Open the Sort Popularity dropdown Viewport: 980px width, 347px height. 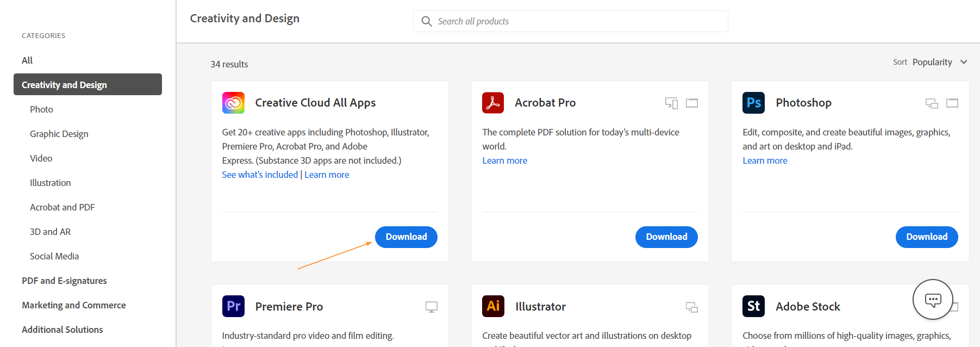click(x=940, y=62)
